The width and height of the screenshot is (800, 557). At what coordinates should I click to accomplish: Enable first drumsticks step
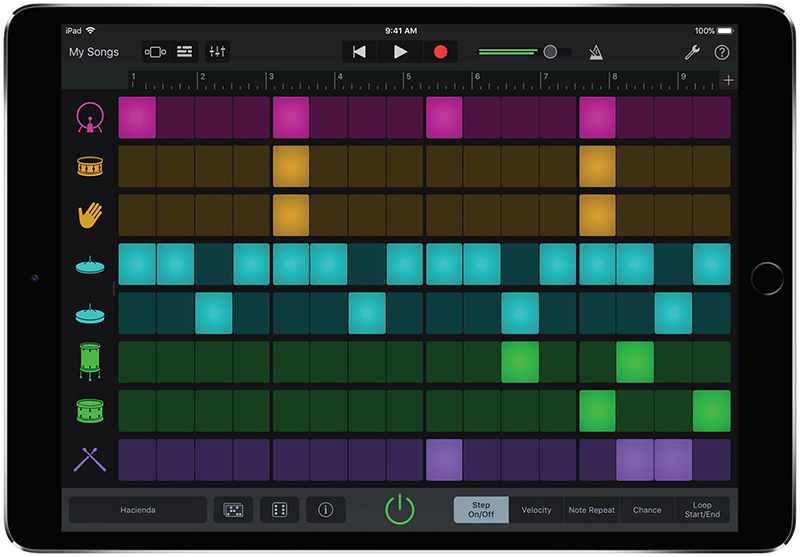(137, 460)
